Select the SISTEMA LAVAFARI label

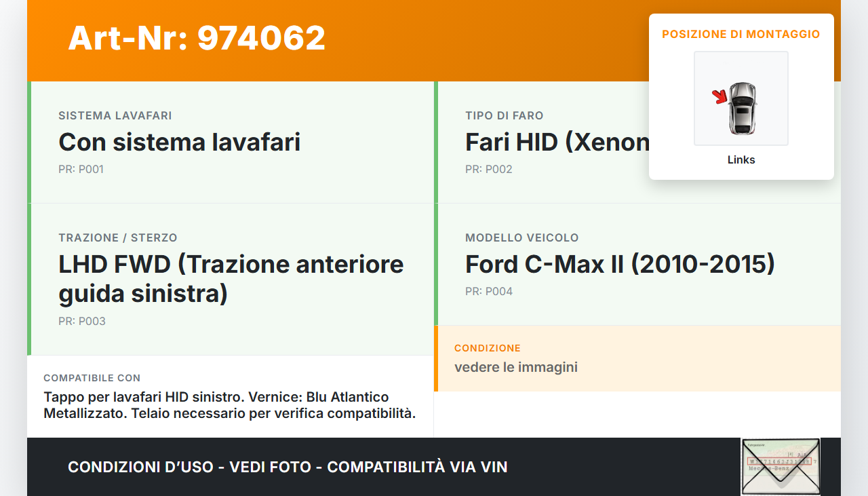click(x=115, y=116)
